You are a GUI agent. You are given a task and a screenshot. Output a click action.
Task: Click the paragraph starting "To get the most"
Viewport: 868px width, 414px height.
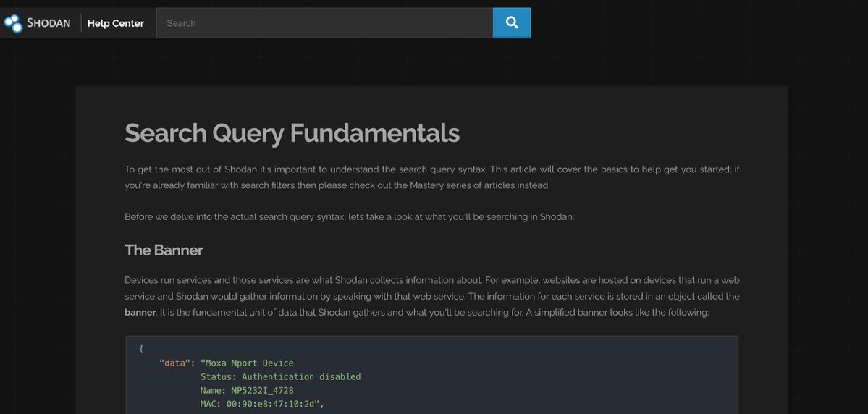(431, 177)
